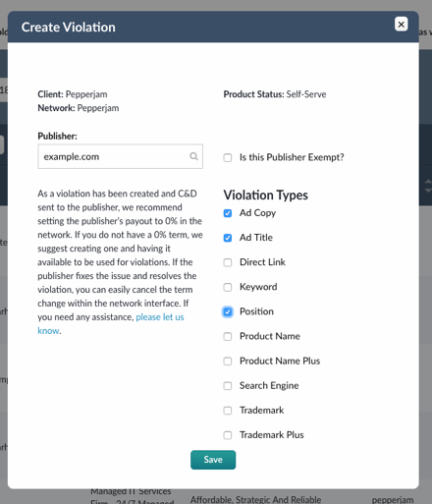Screen dimensions: 432x504
Task: Save the new violation
Action: tap(213, 460)
